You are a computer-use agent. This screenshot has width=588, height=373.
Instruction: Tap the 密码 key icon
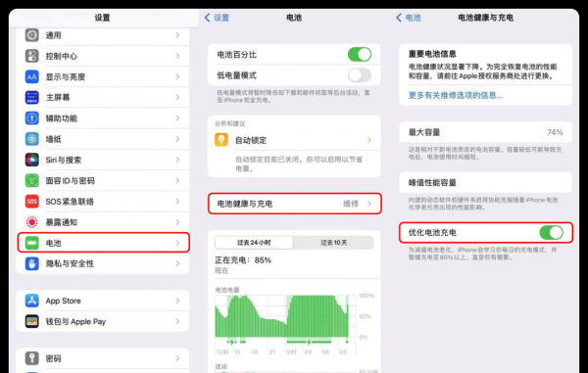(32, 358)
